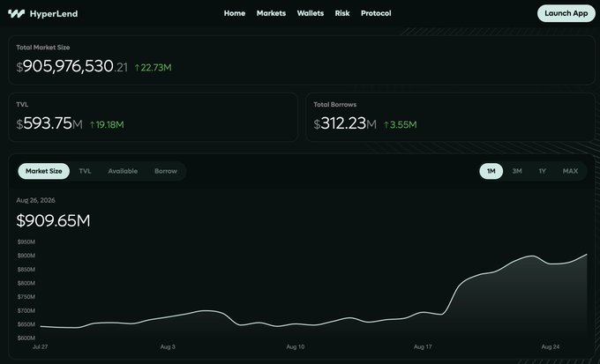
Task: Click the Total Borrows label
Action: click(x=334, y=104)
